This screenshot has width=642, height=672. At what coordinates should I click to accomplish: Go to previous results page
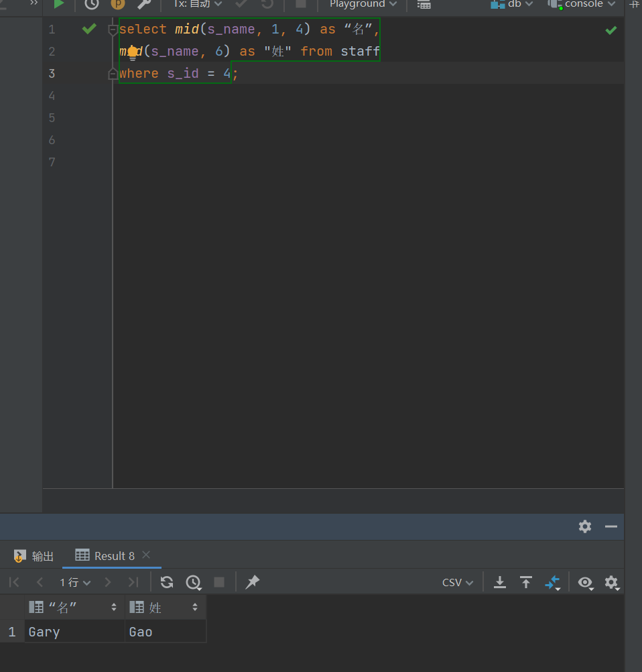[x=40, y=582]
